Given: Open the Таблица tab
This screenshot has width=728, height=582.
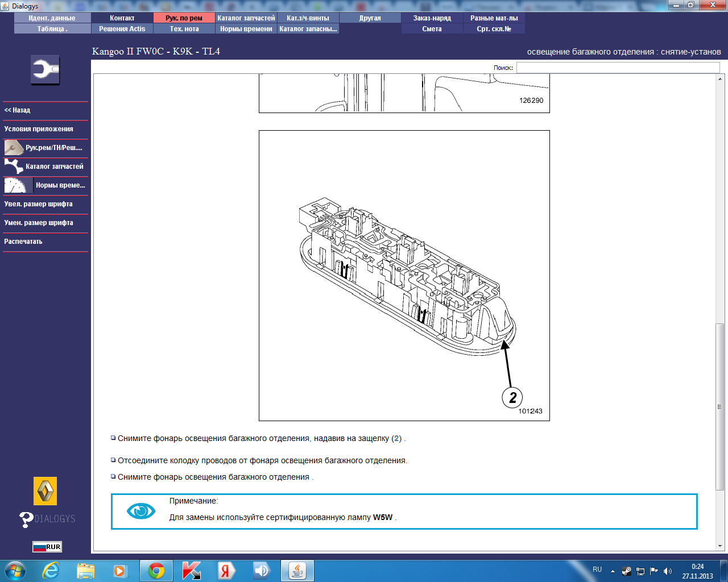Looking at the screenshot, I should pos(52,29).
